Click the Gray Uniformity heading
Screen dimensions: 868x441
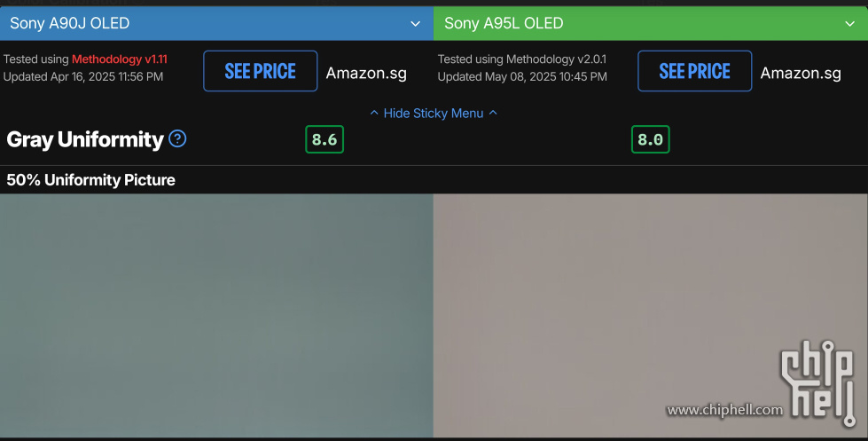click(x=85, y=139)
